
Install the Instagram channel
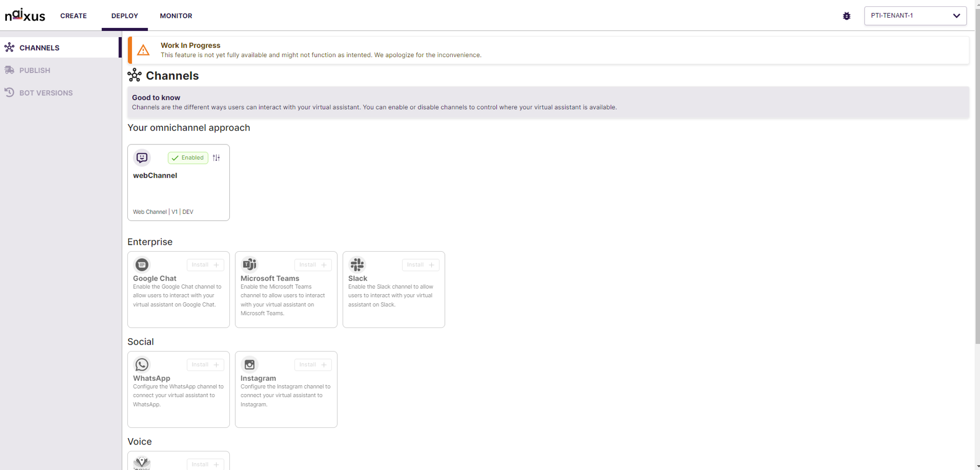[x=313, y=365]
